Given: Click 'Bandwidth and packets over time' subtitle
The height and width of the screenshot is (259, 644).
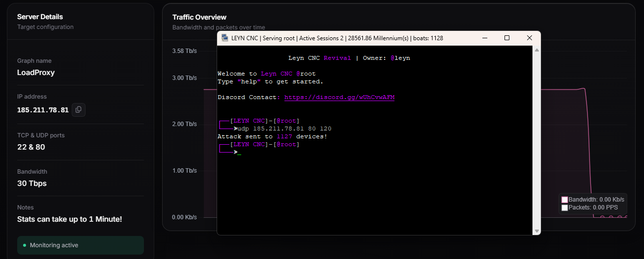Looking at the screenshot, I should (x=219, y=27).
